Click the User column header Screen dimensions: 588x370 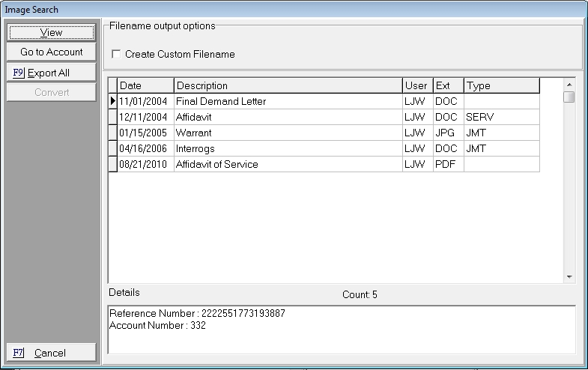[x=416, y=85]
